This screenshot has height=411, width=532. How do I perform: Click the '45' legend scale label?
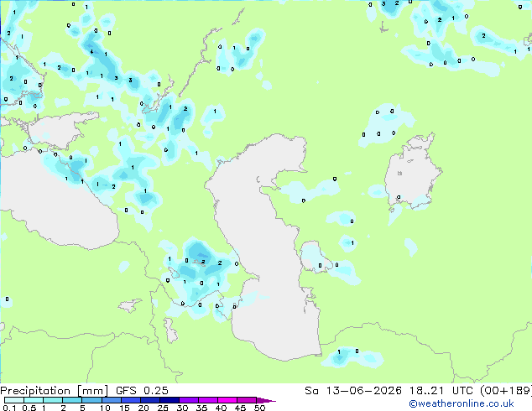pos(240,408)
